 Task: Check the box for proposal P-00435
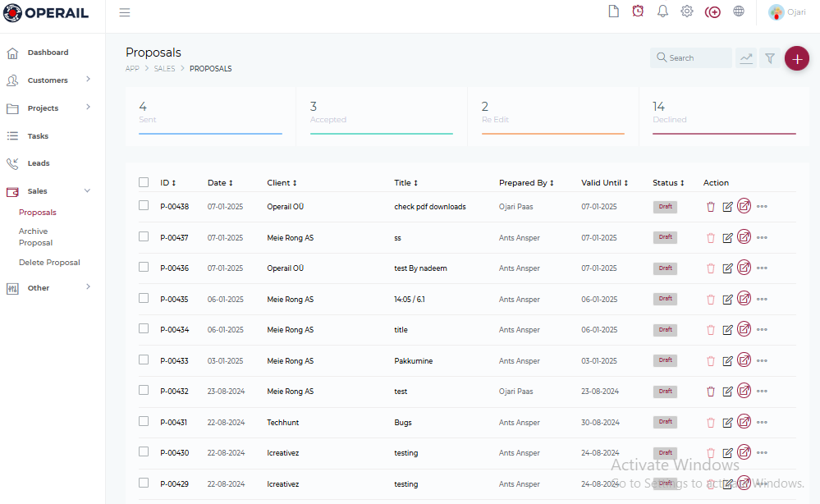(x=144, y=298)
